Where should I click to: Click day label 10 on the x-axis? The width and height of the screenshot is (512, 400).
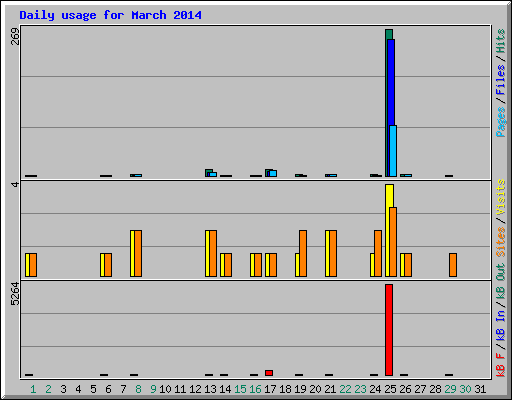click(165, 389)
